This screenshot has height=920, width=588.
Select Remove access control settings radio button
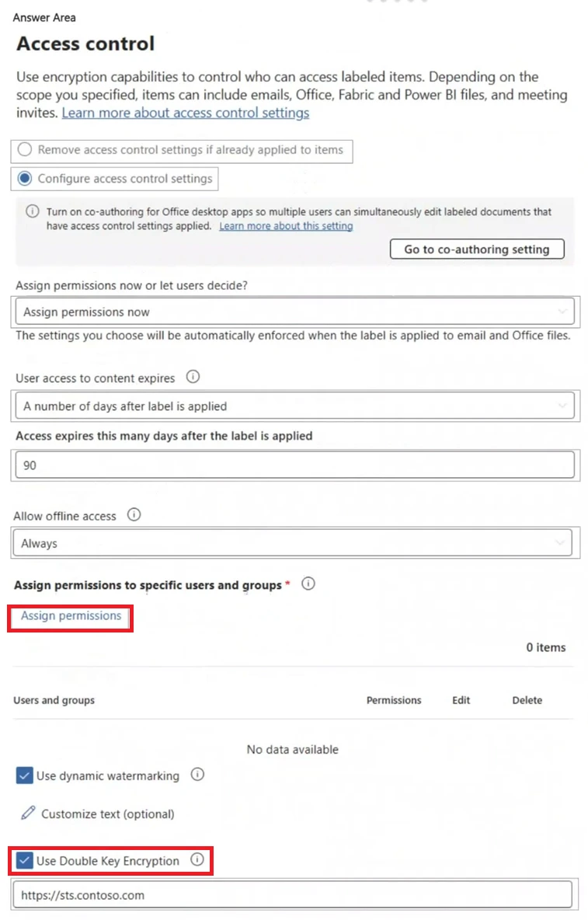(25, 150)
